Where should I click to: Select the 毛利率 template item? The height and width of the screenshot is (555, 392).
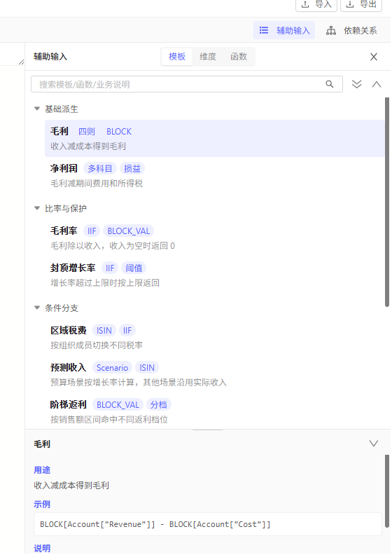(x=214, y=238)
